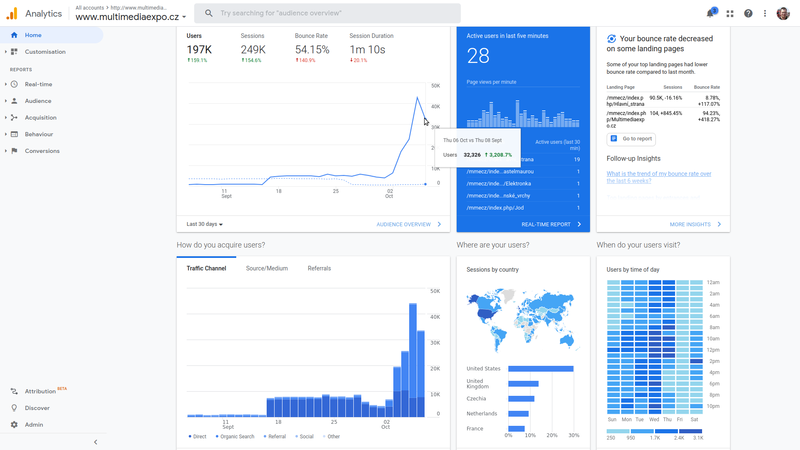Click the Audience Overview arrow chevron

click(x=439, y=224)
